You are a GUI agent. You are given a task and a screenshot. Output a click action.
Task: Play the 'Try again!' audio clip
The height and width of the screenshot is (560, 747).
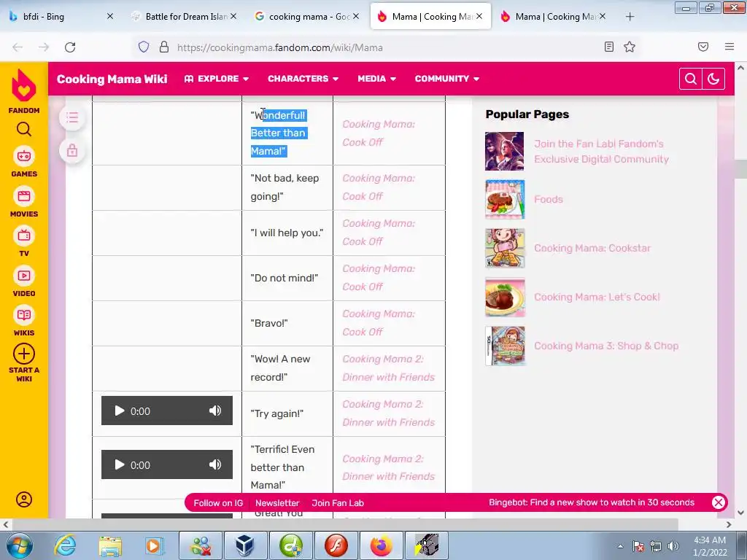(119, 411)
